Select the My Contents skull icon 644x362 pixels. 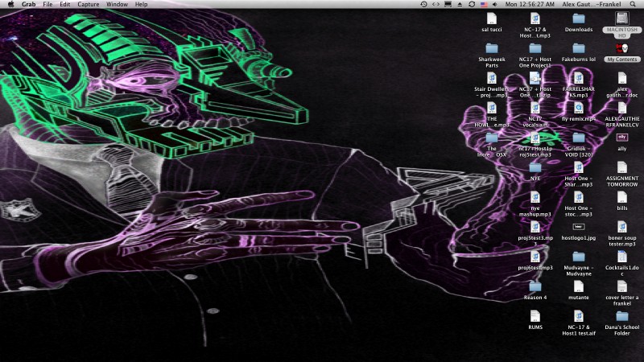point(622,48)
